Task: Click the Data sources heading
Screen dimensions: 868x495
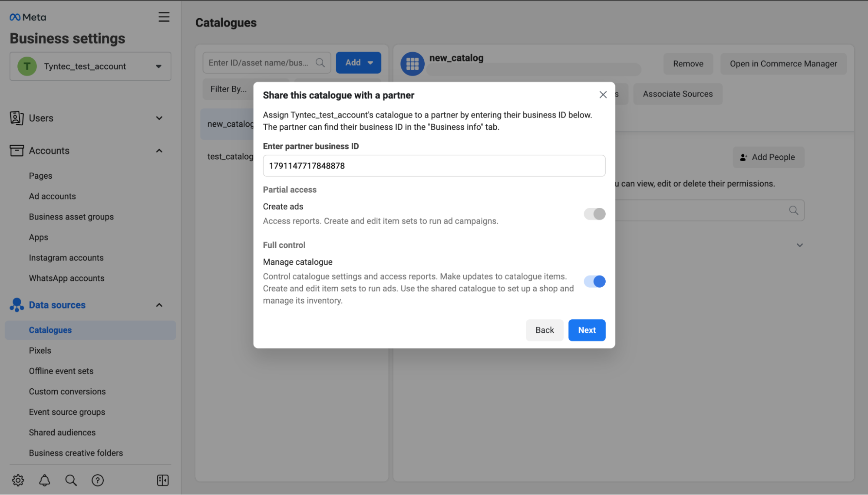Action: coord(57,305)
